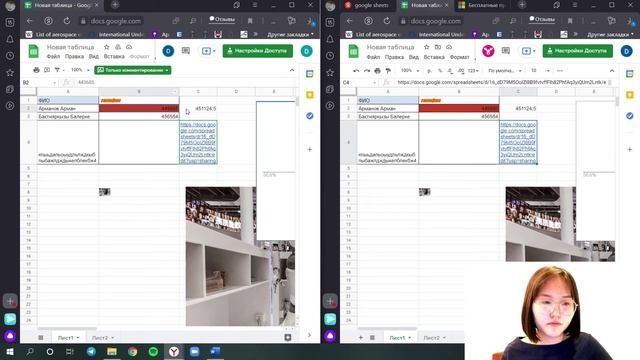Viewport: 640px width, 360px height.
Task: Click access settings button in right window
Action: 578,51
